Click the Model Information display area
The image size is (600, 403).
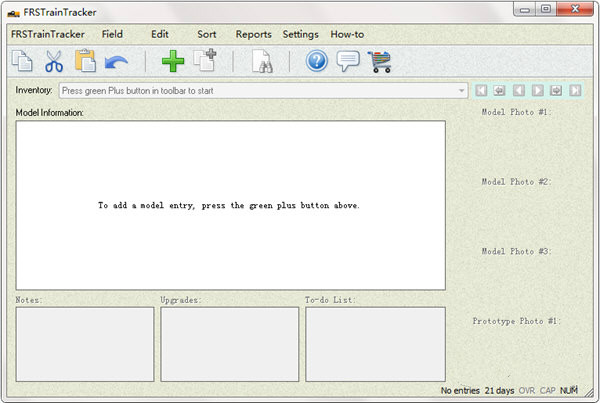230,205
